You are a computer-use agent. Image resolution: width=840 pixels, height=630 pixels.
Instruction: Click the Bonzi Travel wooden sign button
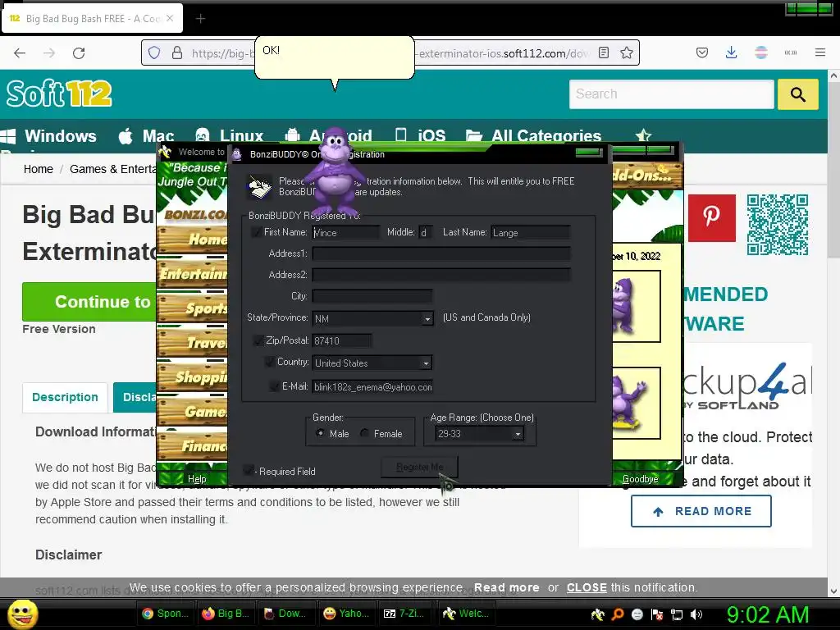click(x=193, y=342)
